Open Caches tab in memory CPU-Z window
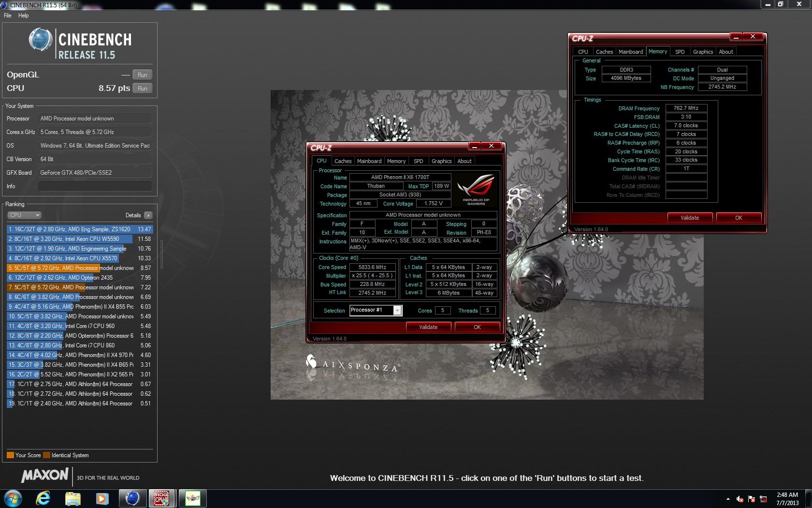Screen dimensions: 812x508 [604, 52]
